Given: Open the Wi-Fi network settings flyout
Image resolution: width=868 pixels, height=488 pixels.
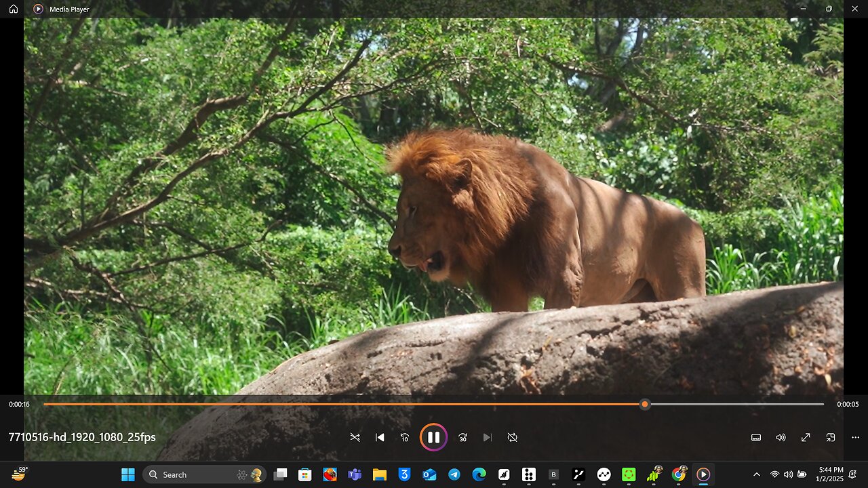Looking at the screenshot, I should click(x=774, y=474).
